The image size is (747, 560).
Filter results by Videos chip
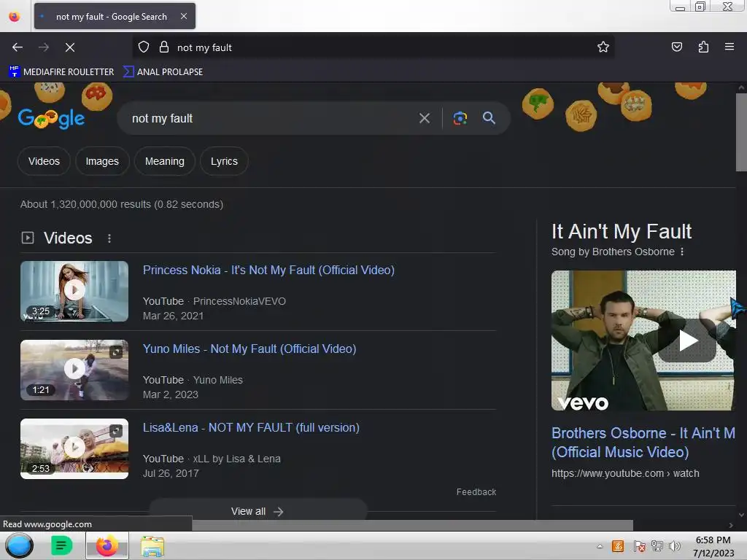click(x=44, y=161)
